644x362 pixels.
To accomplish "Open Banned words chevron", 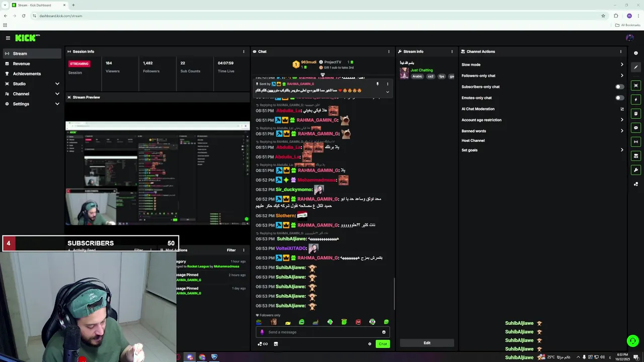I will [622, 131].
